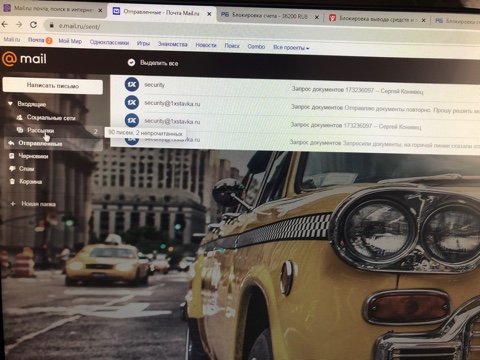Toggle the Выделить все checkbox
The height and width of the screenshot is (360, 480).
point(131,62)
